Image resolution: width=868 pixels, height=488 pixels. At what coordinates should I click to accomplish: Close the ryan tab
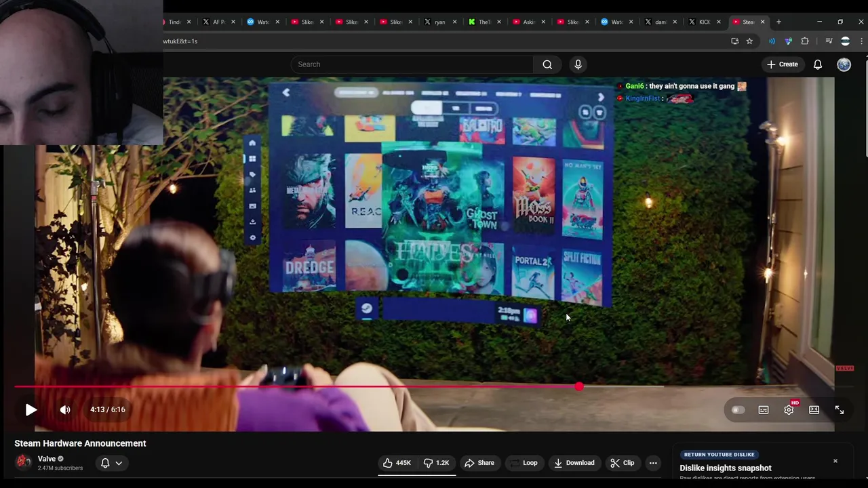[x=454, y=22]
